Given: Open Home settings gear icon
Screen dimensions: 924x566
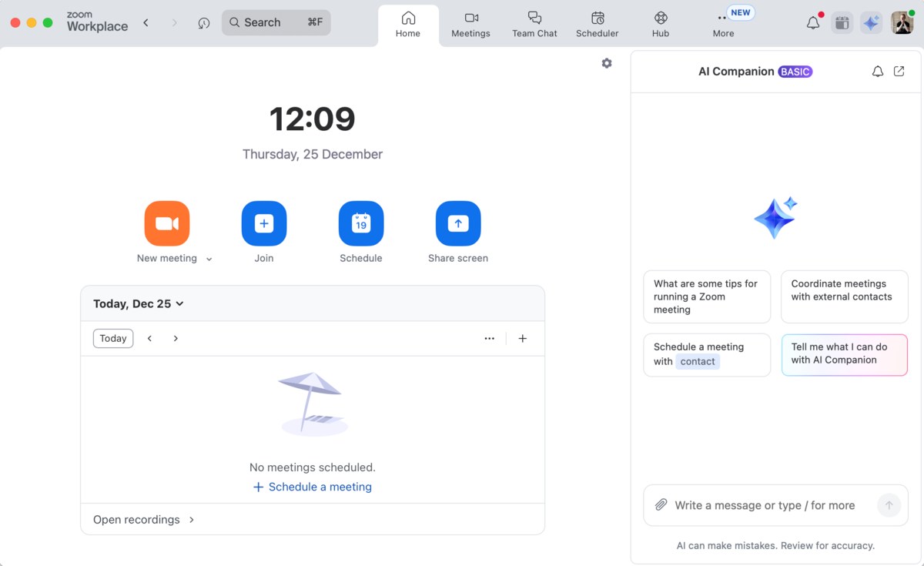Looking at the screenshot, I should click(x=607, y=63).
